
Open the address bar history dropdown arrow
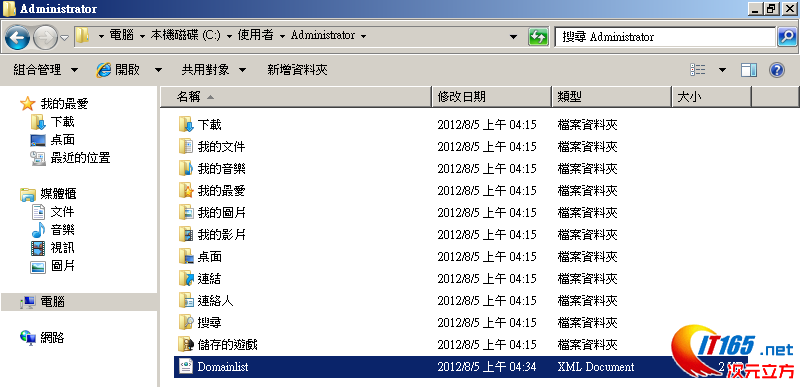coord(514,37)
